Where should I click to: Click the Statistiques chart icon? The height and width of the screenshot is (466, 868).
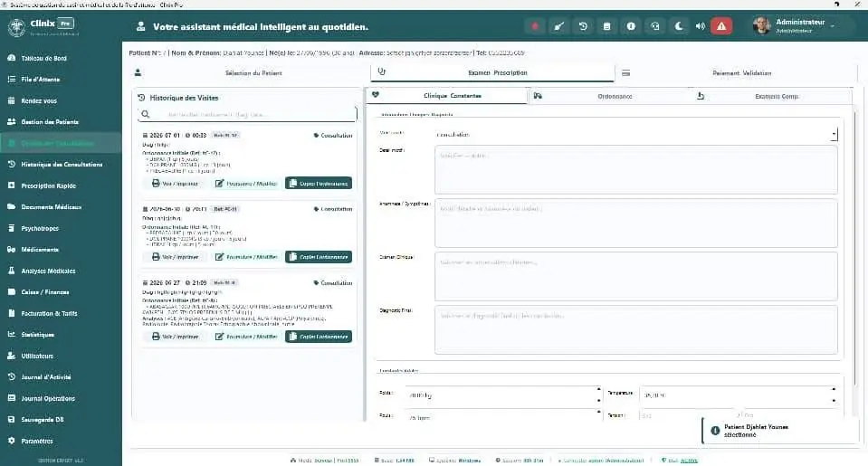coord(11,334)
